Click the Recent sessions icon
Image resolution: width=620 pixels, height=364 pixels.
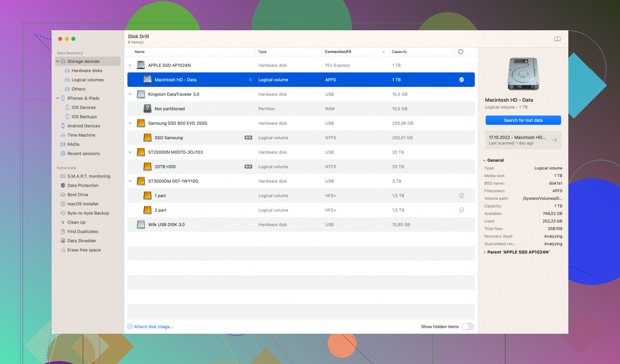tap(63, 154)
